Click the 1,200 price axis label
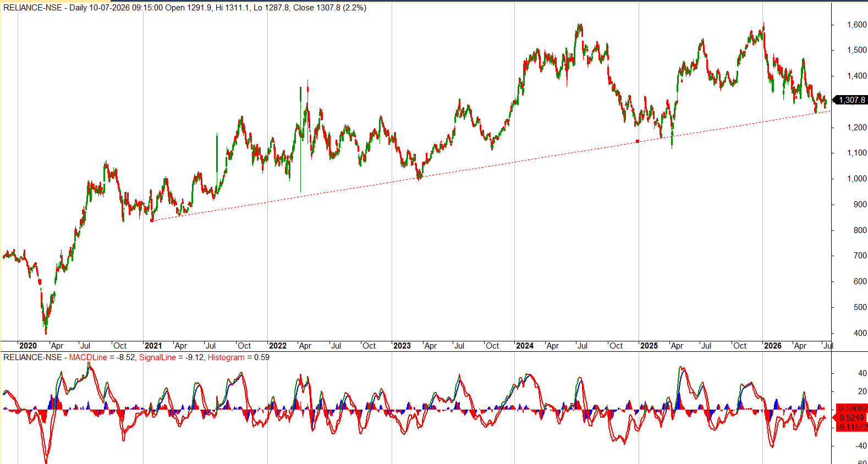Viewport: 868px width, 464px height. pyautogui.click(x=857, y=128)
